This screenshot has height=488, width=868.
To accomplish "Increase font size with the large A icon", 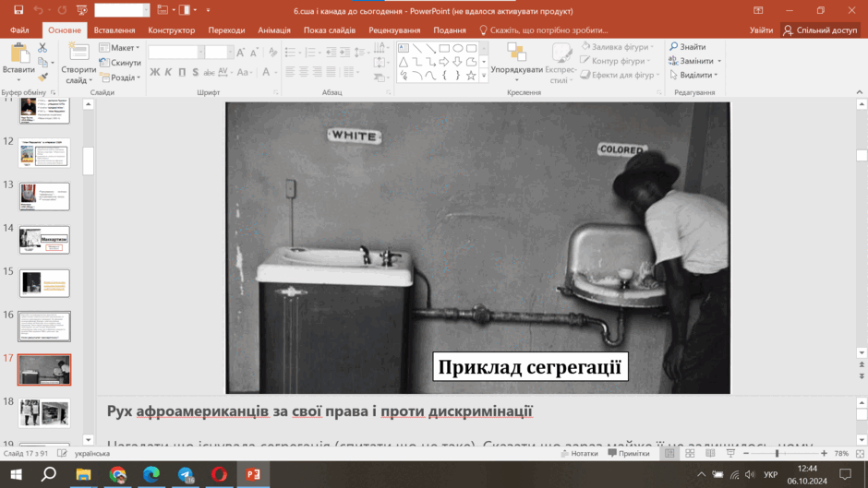I will pos(240,53).
